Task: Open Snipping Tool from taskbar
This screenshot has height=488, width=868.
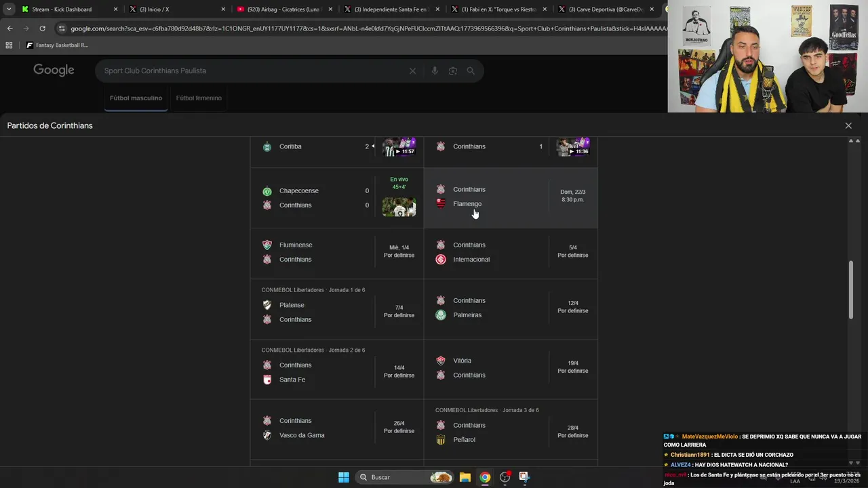Action: tap(524, 477)
